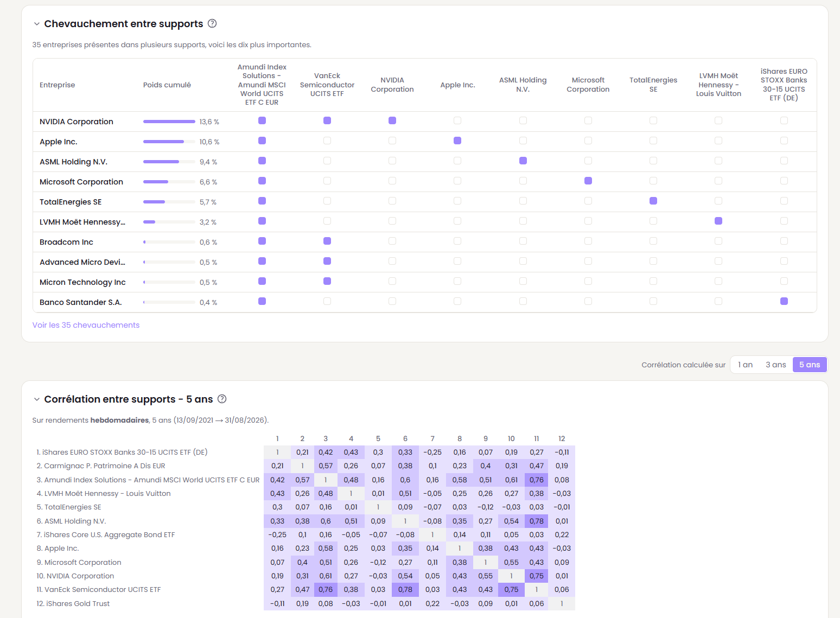Select the Microsoft Corporation row name
This screenshot has height=618, width=840.
pos(81,182)
